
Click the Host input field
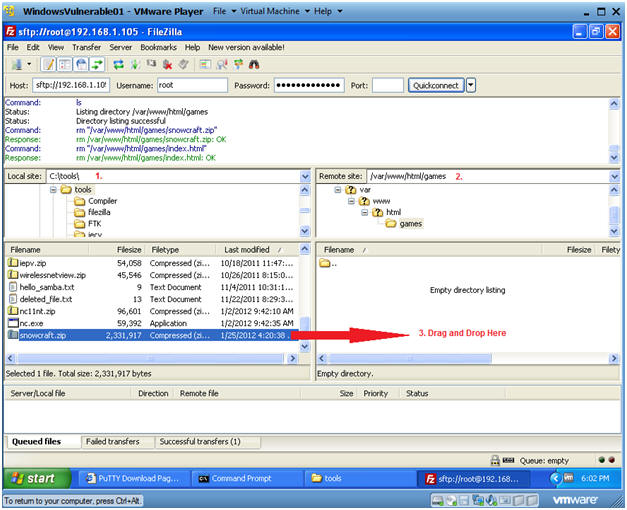click(71, 85)
